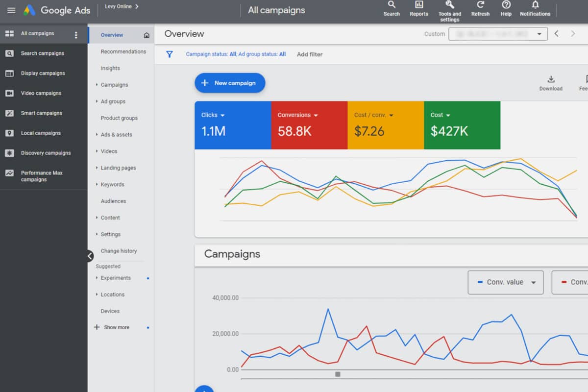Screen dimensions: 588x392
Task: Change the Clicks metric using its dropdown
Action: [x=224, y=115]
